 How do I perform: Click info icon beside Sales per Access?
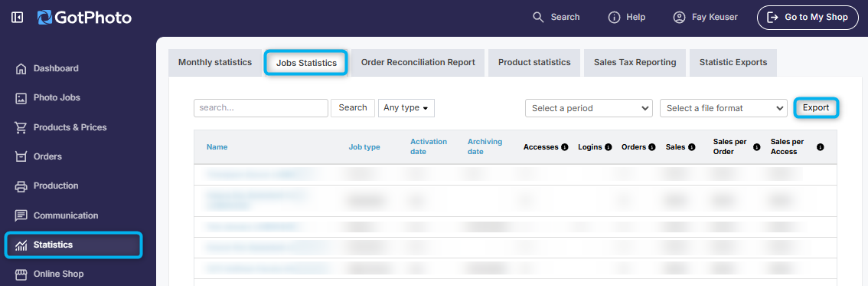coord(821,147)
